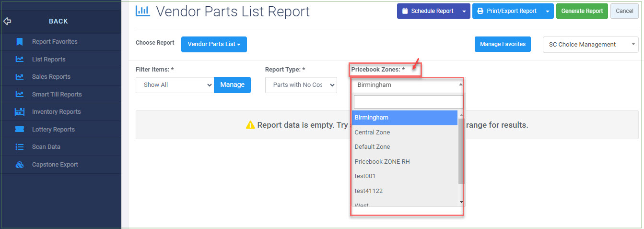Viewport: 644px width, 229px height.
Task: Open the SC Choice Management selector
Action: pos(590,45)
